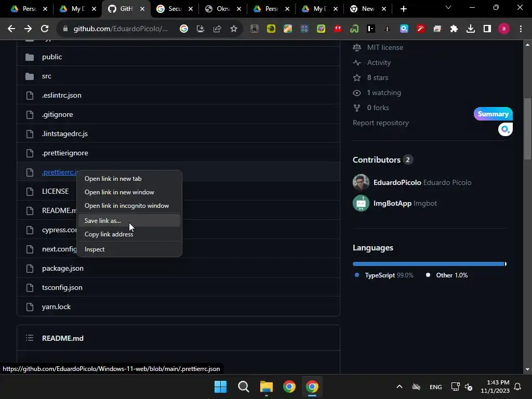Click the Summary extension button
The width and height of the screenshot is (532, 399).
coord(493,114)
